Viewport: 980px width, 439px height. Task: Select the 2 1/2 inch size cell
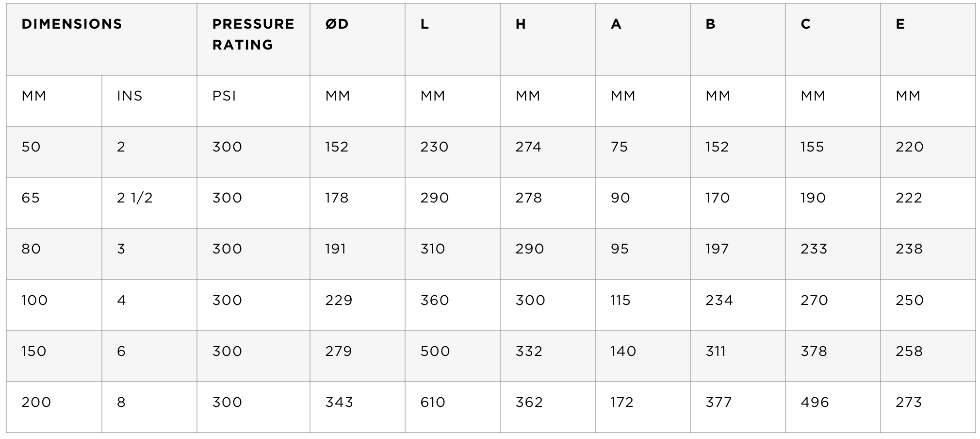[149, 203]
